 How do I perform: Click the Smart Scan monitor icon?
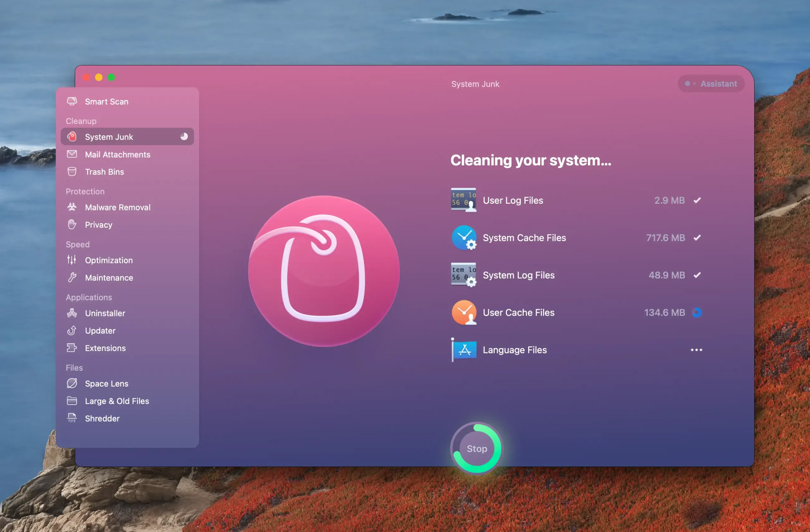72,101
